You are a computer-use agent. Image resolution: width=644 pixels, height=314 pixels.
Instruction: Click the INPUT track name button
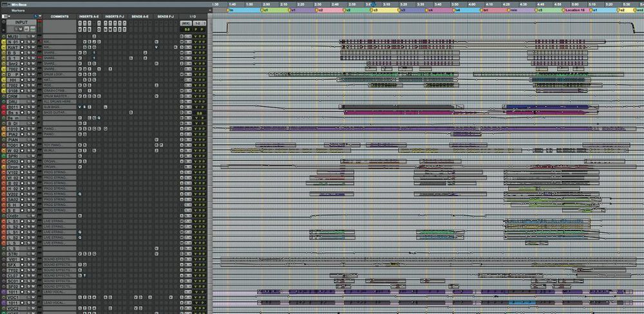point(21,22)
